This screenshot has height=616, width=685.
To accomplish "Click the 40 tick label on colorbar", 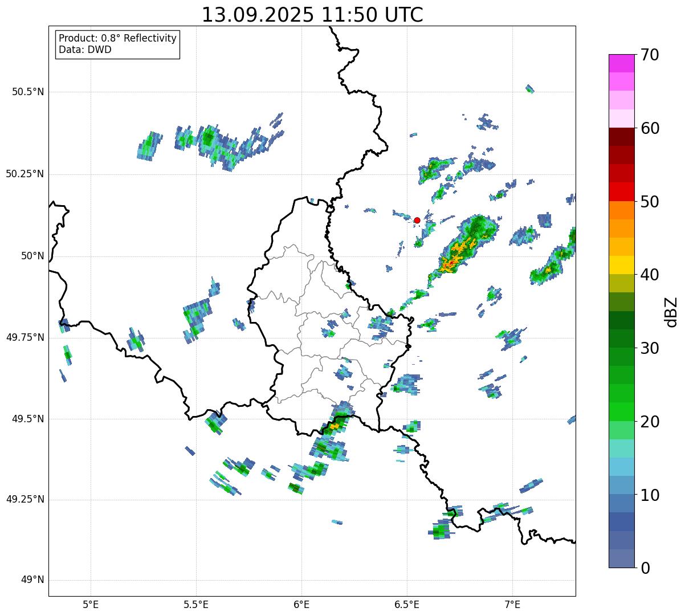I will (650, 275).
